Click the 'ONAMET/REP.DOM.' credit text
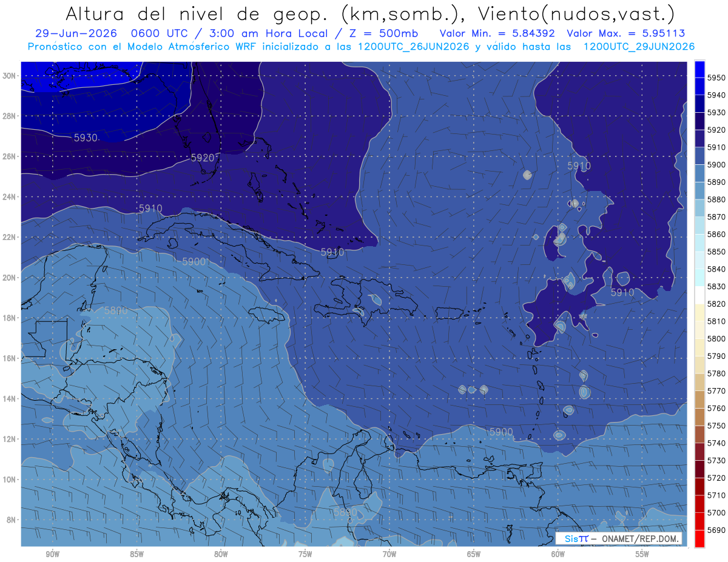 pos(640,539)
